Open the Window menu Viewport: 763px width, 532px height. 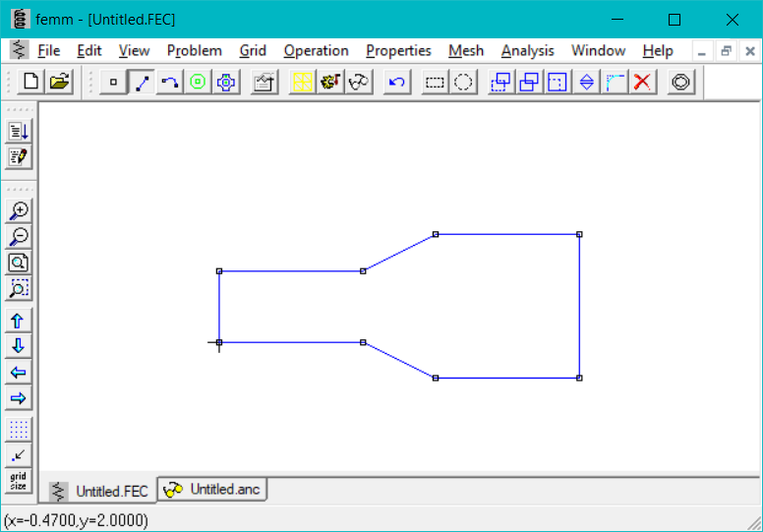(599, 50)
